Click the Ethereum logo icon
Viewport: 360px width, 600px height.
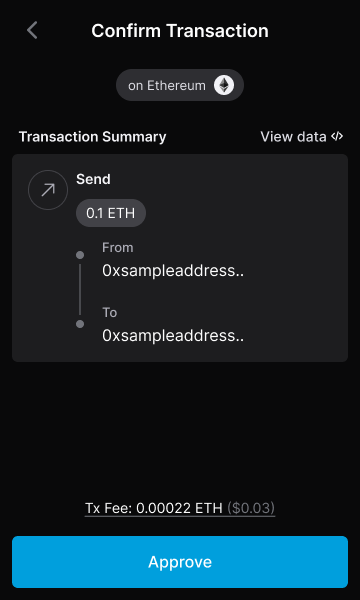click(224, 85)
